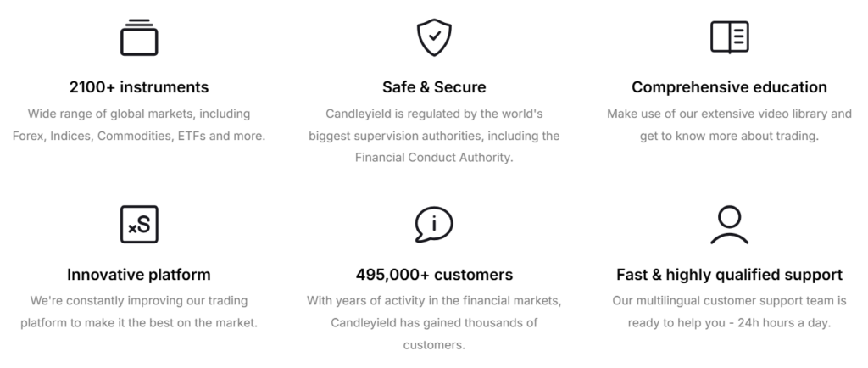Click "Our multilingual customer support team" text

pyautogui.click(x=729, y=301)
